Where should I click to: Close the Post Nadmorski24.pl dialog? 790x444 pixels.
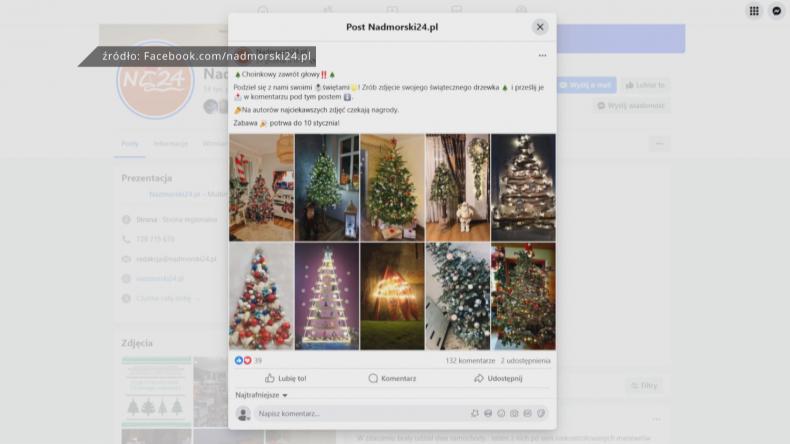(540, 27)
